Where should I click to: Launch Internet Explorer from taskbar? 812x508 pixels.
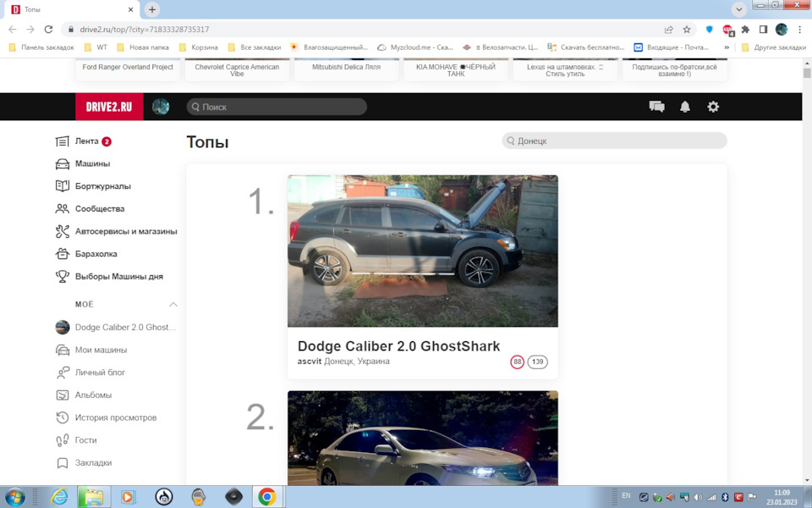[59, 497]
